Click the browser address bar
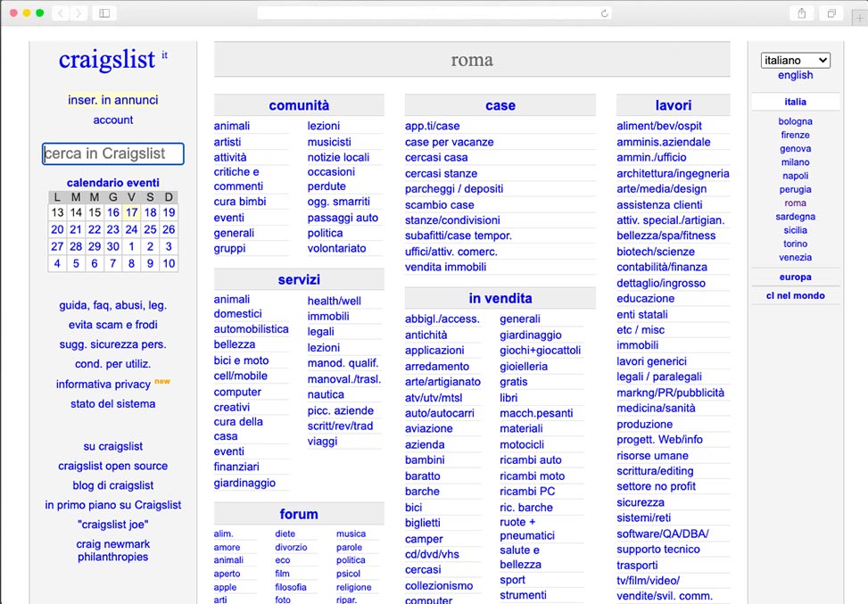Viewport: 868px width, 604px height. pyautogui.click(x=435, y=13)
